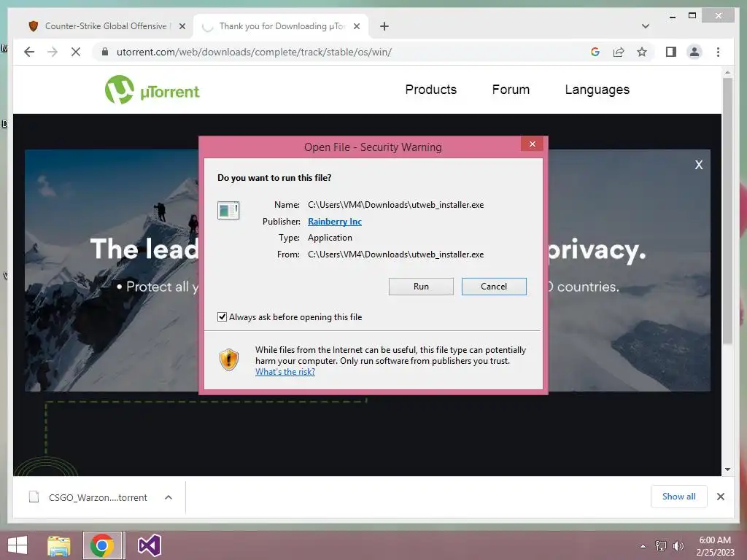
Task: Minimize the Chrome window
Action: tap(672, 17)
